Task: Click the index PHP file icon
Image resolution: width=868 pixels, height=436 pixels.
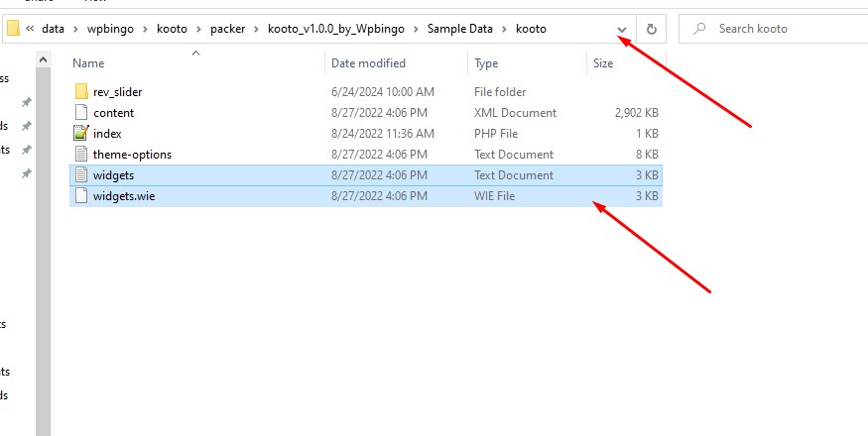Action: click(x=81, y=134)
